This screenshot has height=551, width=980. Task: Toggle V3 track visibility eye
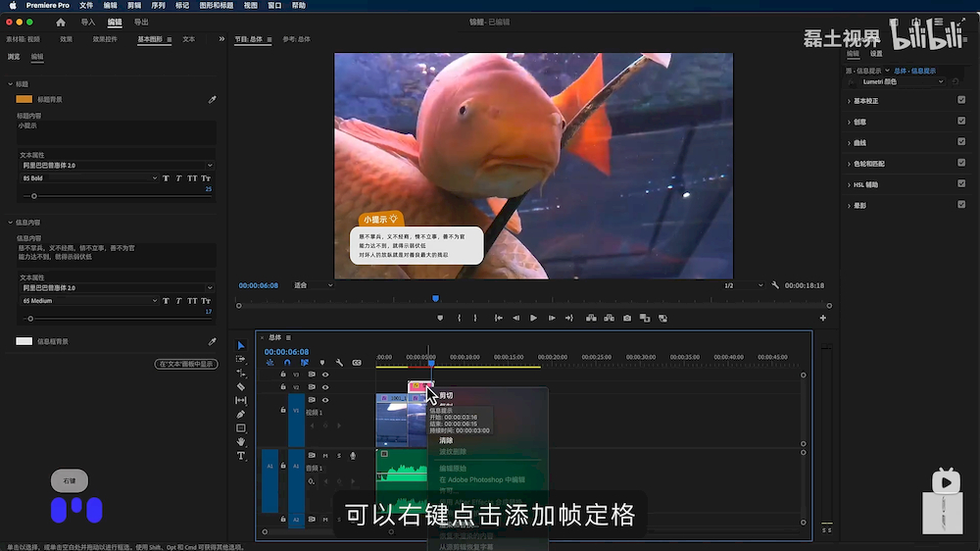325,375
